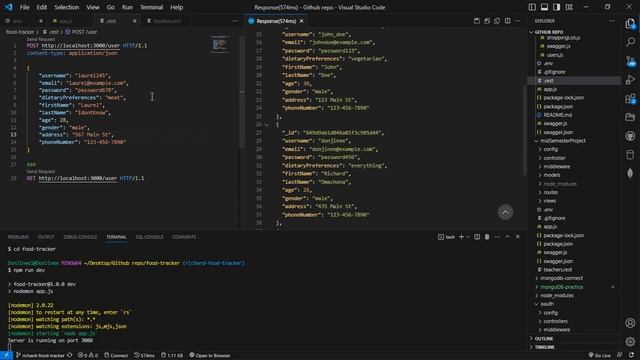Collapse the midSemesterProject folder

[536, 141]
